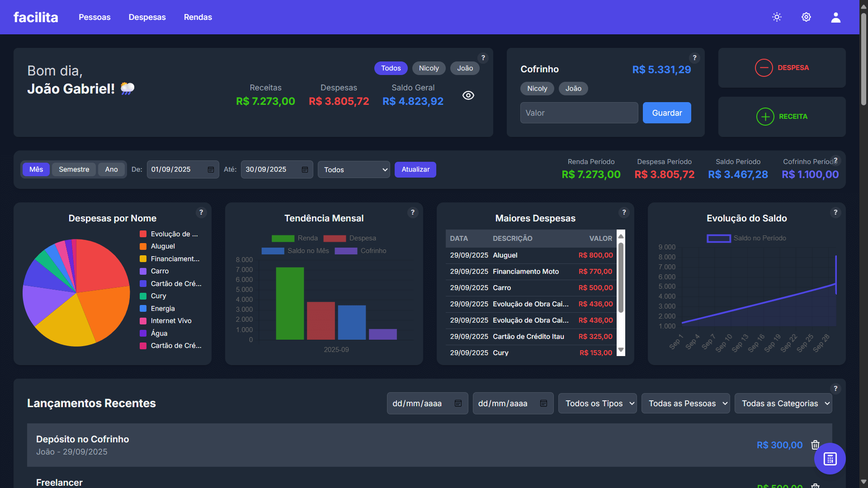Open the calendar picker on the 'De' date field
The width and height of the screenshot is (868, 488).
(x=211, y=169)
